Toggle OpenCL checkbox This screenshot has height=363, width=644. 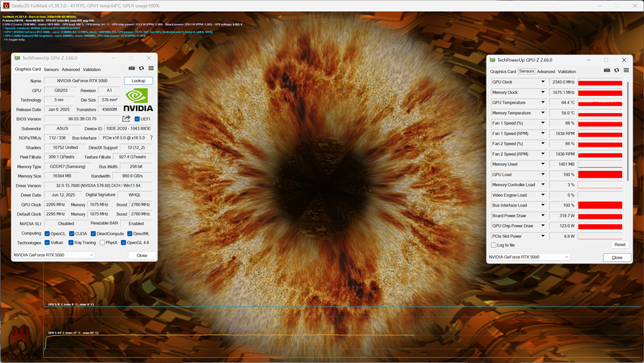coord(47,233)
